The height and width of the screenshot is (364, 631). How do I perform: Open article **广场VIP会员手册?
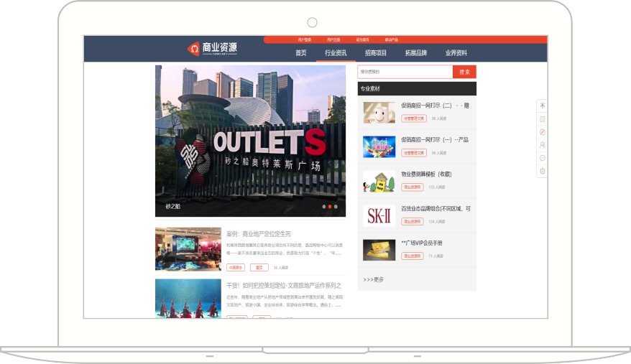422,243
